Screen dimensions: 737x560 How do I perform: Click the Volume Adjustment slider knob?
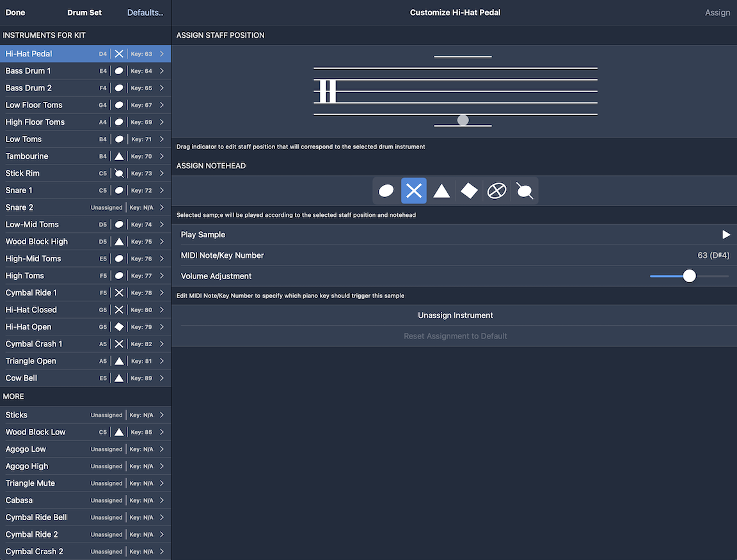click(x=689, y=276)
